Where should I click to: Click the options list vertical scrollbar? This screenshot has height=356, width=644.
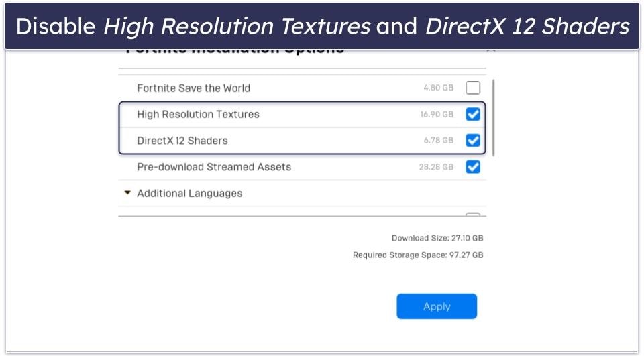click(x=494, y=117)
